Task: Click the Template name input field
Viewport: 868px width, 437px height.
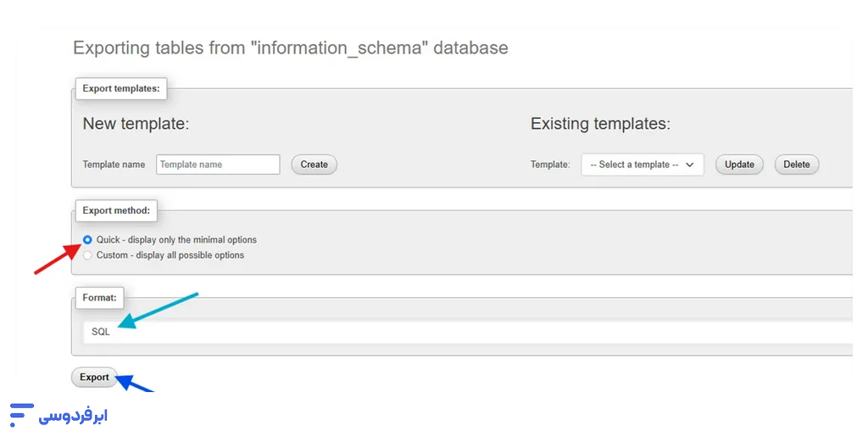Action: 218,165
